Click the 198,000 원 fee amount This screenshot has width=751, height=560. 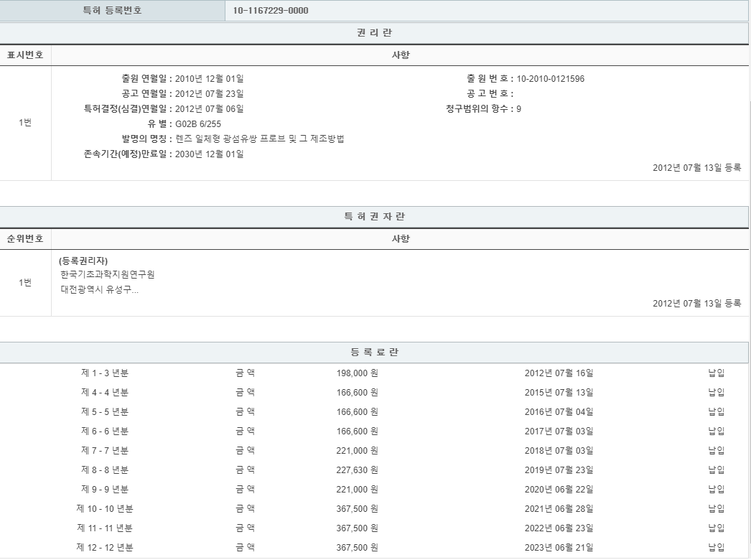[x=357, y=373]
